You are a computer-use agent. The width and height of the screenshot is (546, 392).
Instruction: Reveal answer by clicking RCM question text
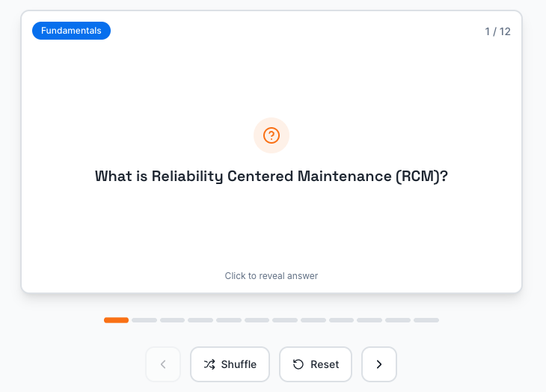tap(272, 177)
